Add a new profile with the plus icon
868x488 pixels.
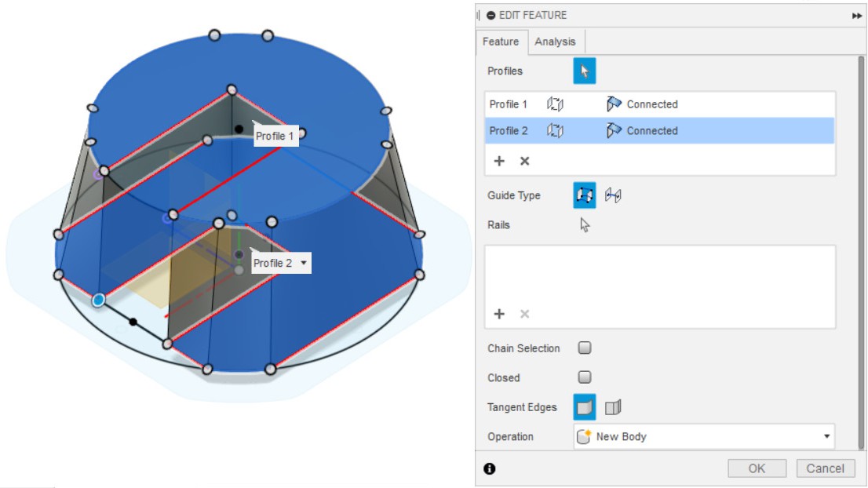[499, 161]
